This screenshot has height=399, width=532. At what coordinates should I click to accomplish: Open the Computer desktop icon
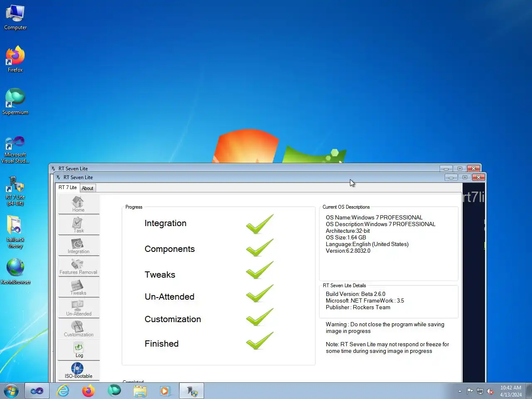click(x=15, y=18)
